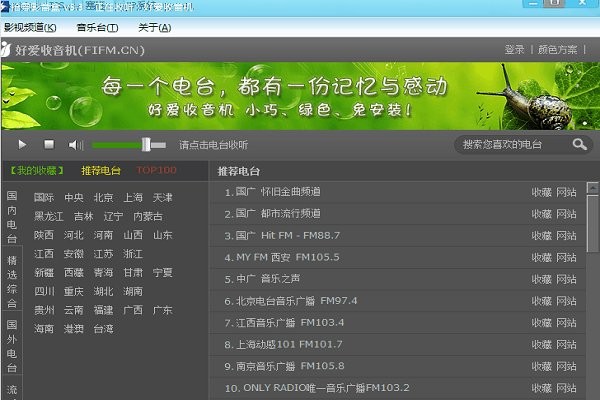Viewport: 600px width, 400px height.
Task: Open 网站 link for MY FM 西安
Action: point(566,257)
